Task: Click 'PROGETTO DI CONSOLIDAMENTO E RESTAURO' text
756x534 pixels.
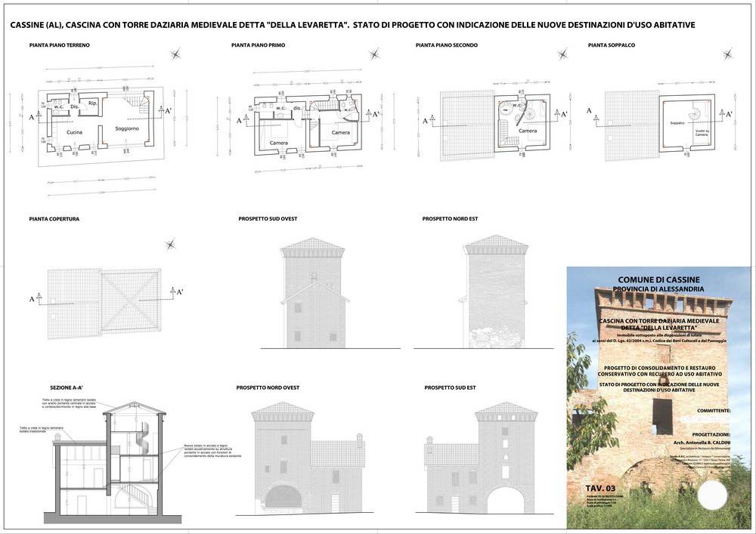Action: tap(659, 368)
